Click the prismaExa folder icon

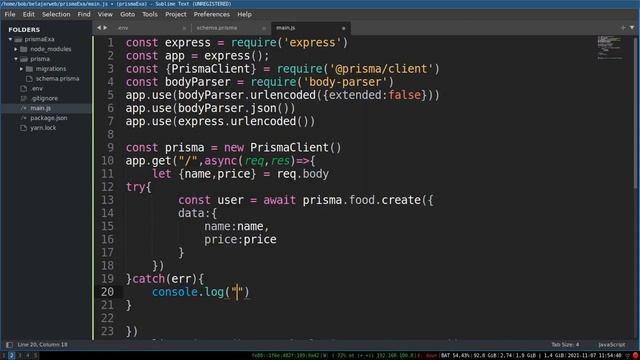click(x=18, y=40)
